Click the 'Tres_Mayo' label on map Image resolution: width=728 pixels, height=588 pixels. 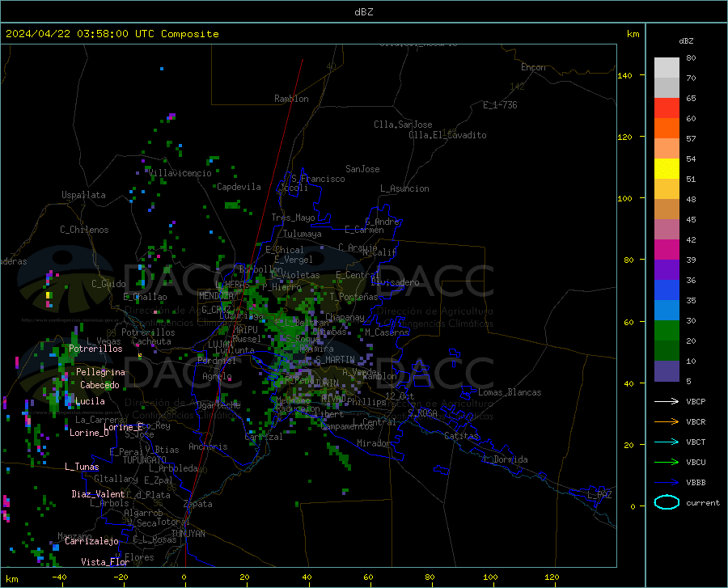click(293, 218)
